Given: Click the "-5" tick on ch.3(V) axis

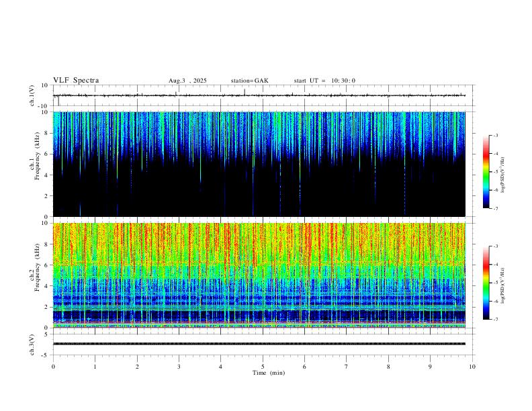Looking at the screenshot, I should tap(45, 355).
